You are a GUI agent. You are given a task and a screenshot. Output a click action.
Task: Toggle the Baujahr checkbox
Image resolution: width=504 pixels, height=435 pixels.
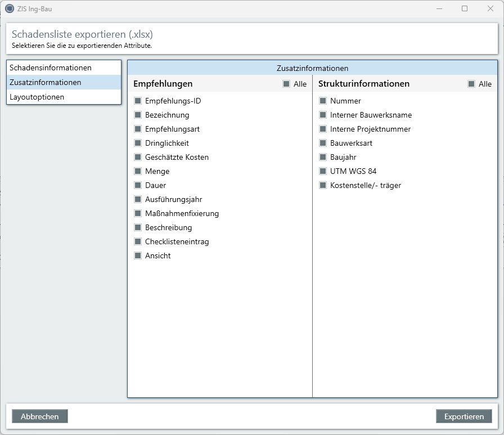pos(323,158)
